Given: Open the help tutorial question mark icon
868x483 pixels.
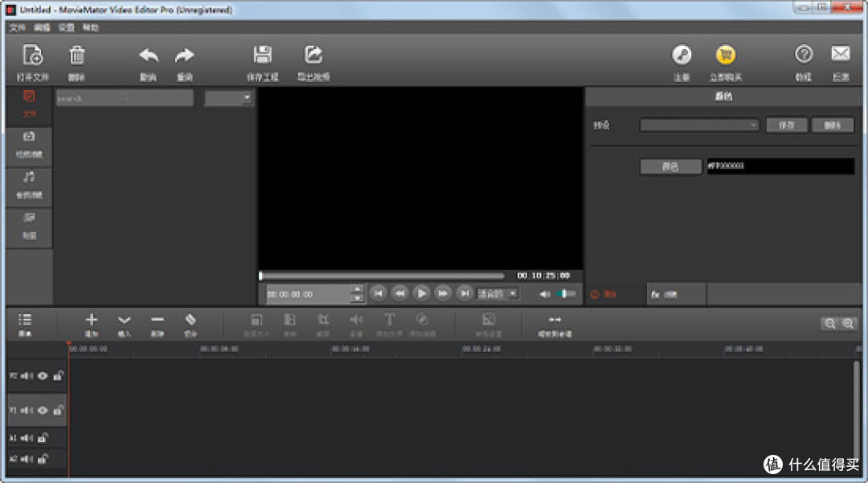Looking at the screenshot, I should click(804, 54).
